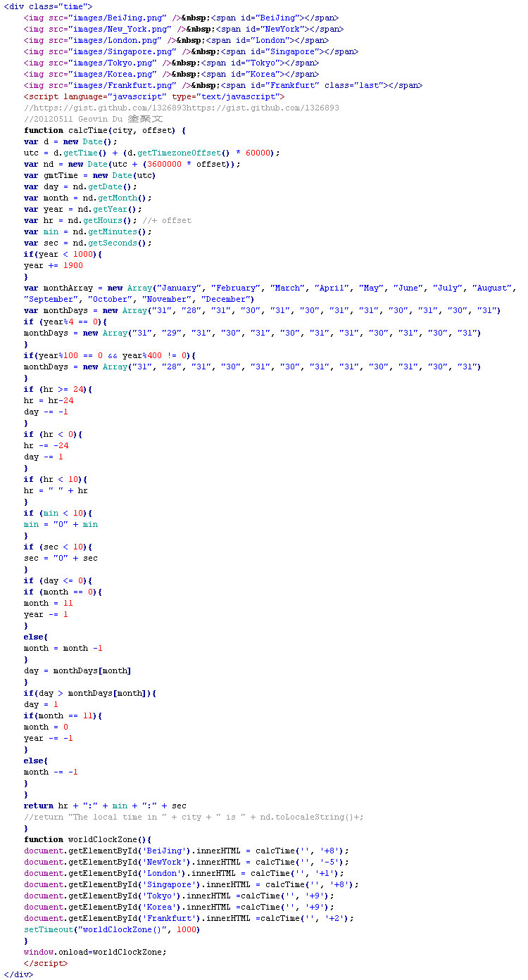Click the var gmtTime line
This screenshot has width=528, height=980.
(90, 175)
